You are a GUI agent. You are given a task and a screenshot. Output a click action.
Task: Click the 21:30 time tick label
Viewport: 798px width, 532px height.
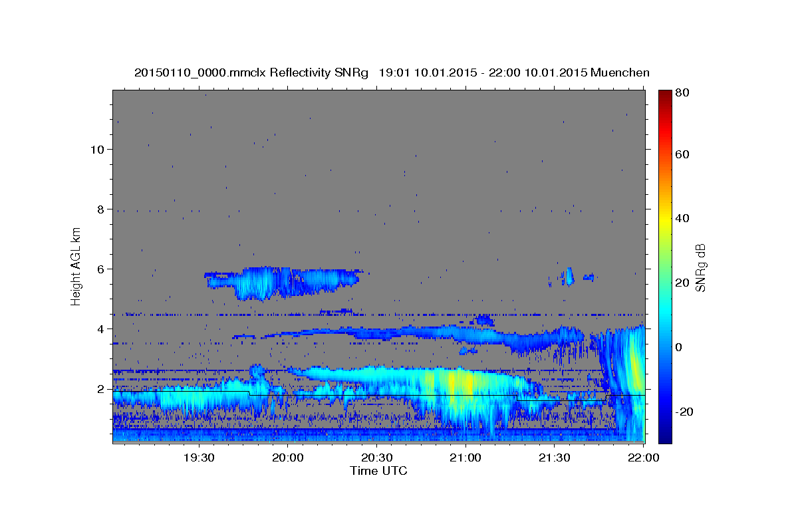click(554, 458)
